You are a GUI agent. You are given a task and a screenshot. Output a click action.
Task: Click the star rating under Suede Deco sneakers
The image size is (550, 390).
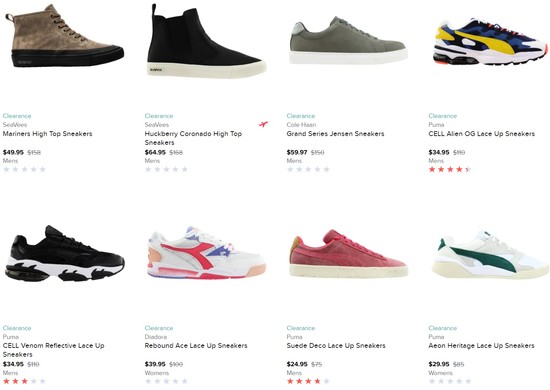pos(308,381)
